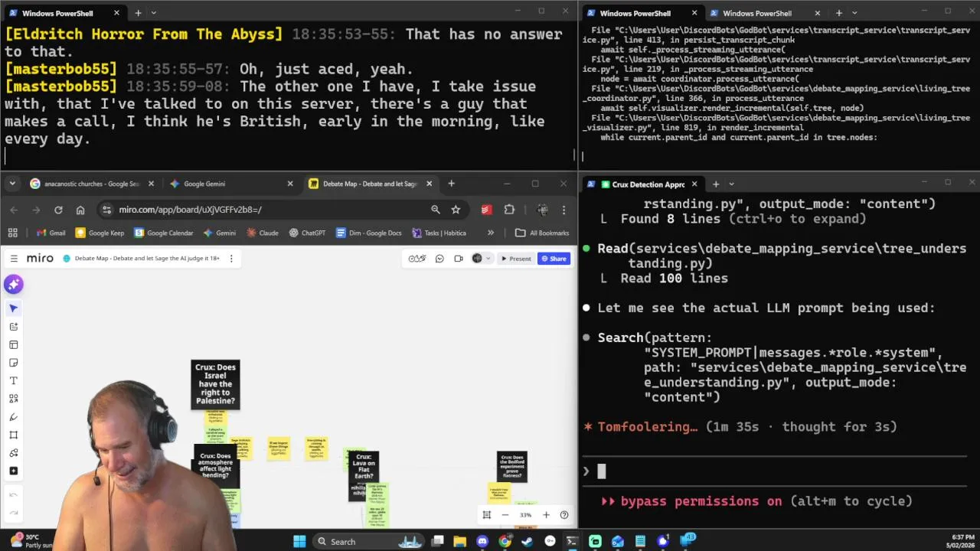The width and height of the screenshot is (980, 551).
Task: Open Miro zoom level 33% percentage
Action: [x=525, y=515]
